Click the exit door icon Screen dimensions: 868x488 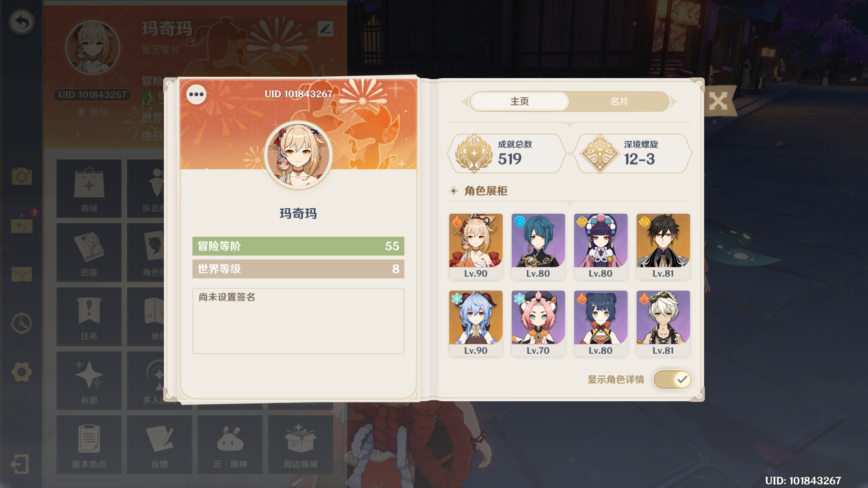point(20,464)
